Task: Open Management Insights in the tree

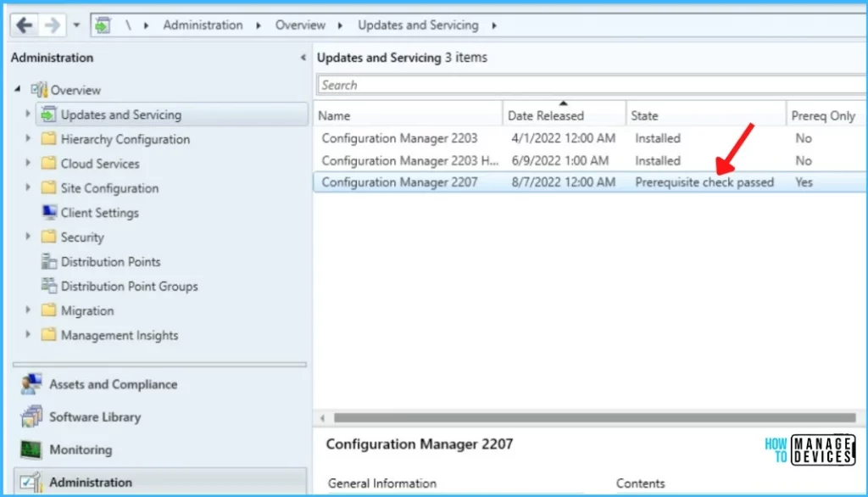Action: (x=120, y=335)
